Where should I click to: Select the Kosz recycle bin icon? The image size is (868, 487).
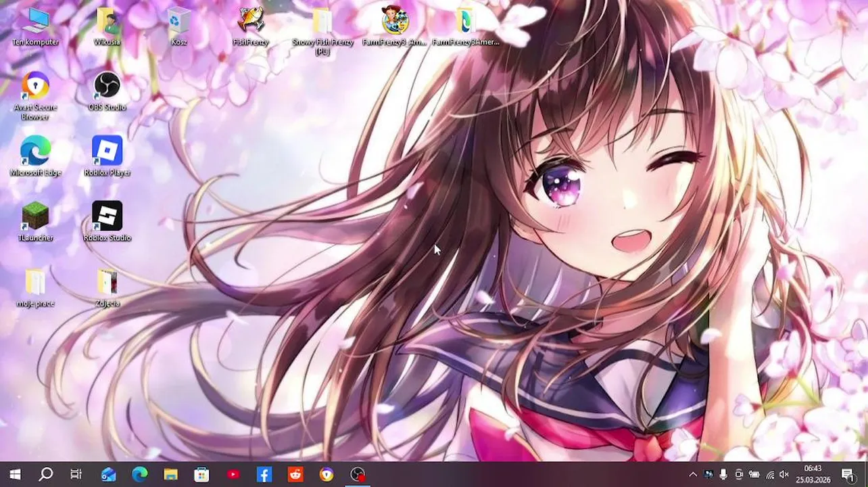pos(179,27)
